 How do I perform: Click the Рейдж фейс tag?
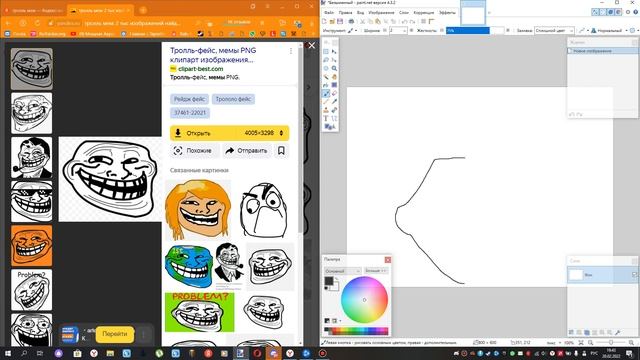(x=189, y=99)
